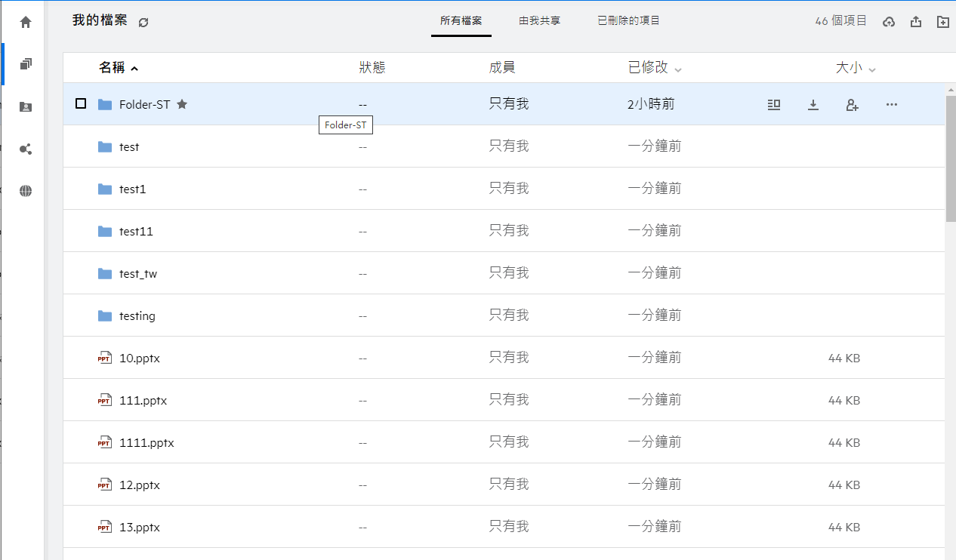
Task: Open the My Files sidebar icon
Action: point(26,64)
